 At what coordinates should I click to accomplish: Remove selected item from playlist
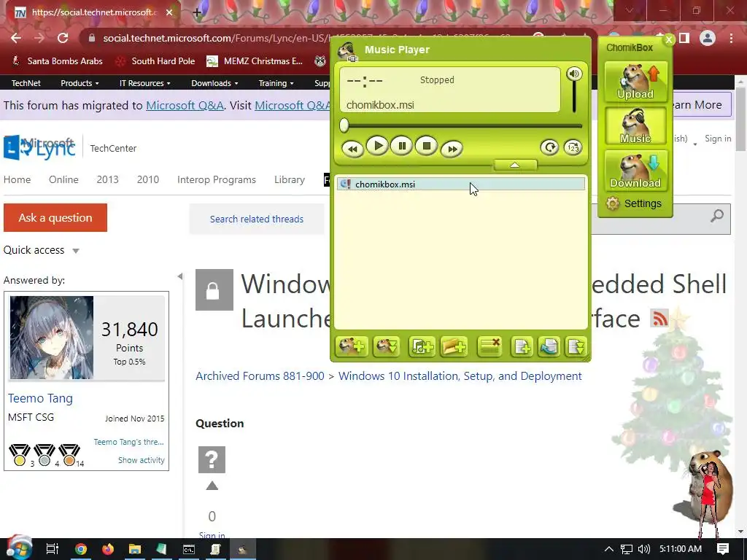(489, 346)
